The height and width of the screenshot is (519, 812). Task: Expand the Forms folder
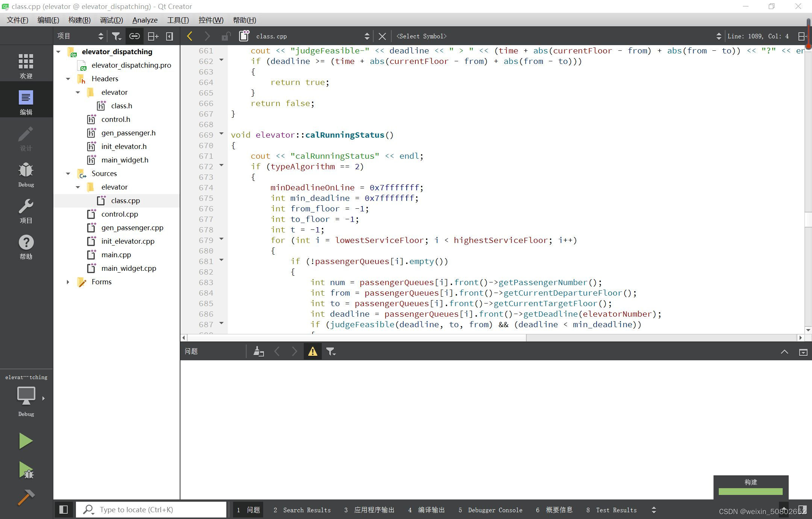(x=68, y=282)
